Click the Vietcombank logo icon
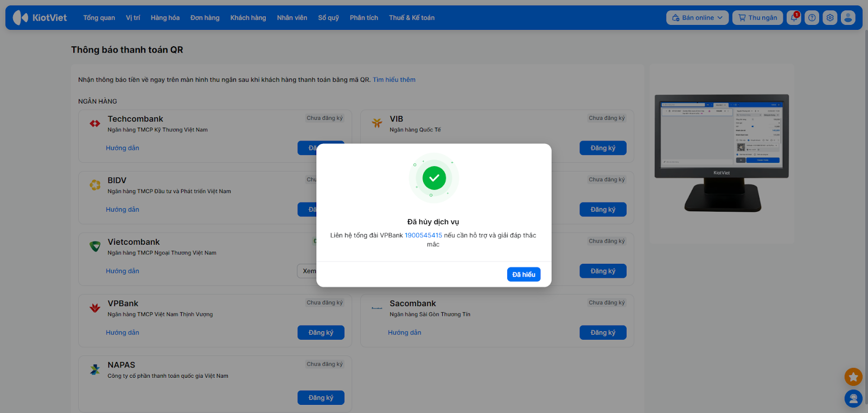This screenshot has width=868, height=413. point(95,246)
